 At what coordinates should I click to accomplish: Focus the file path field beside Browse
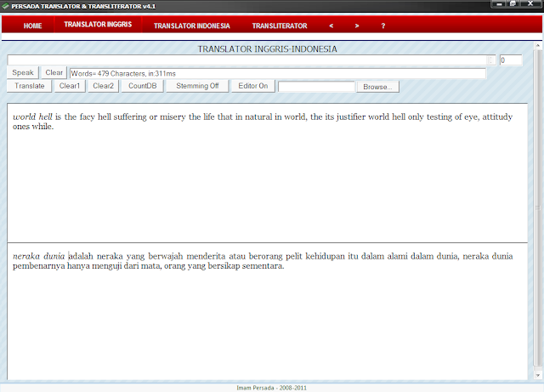click(x=316, y=87)
